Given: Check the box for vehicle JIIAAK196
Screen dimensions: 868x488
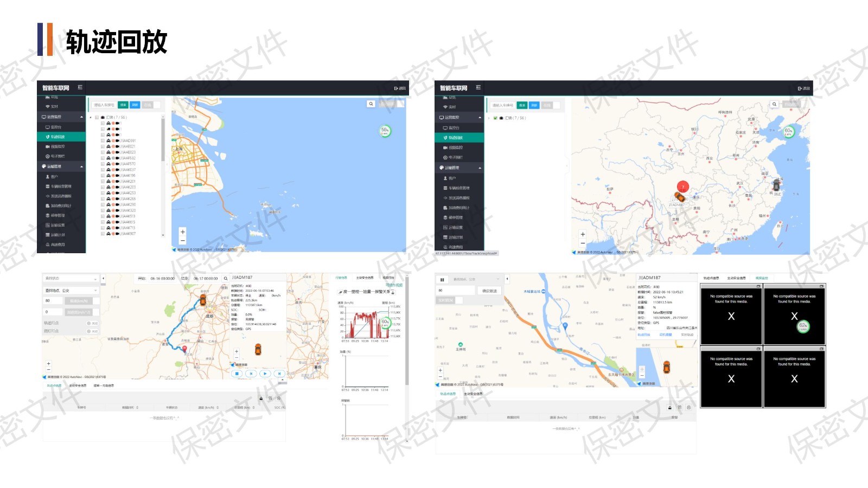Looking at the screenshot, I should coord(103,176).
